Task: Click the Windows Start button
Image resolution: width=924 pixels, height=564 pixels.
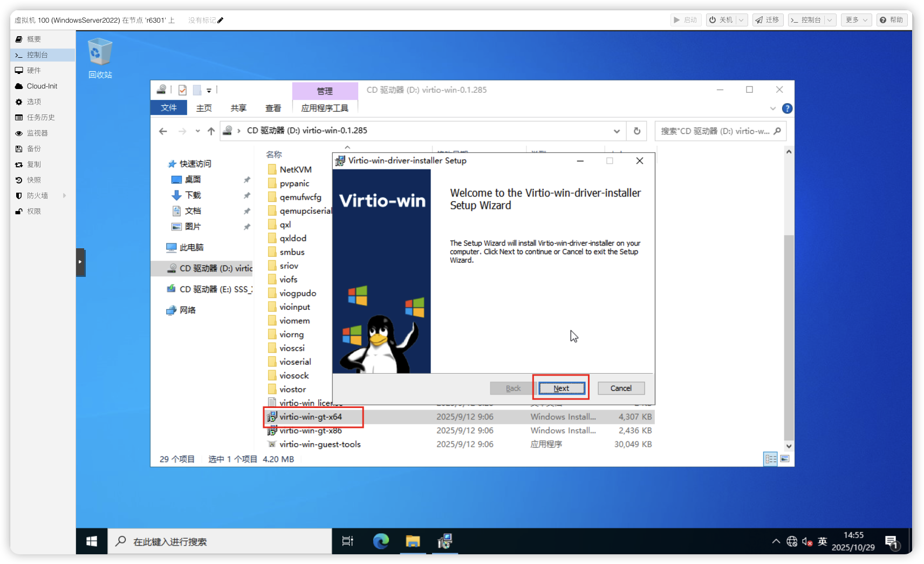Action: (92, 541)
